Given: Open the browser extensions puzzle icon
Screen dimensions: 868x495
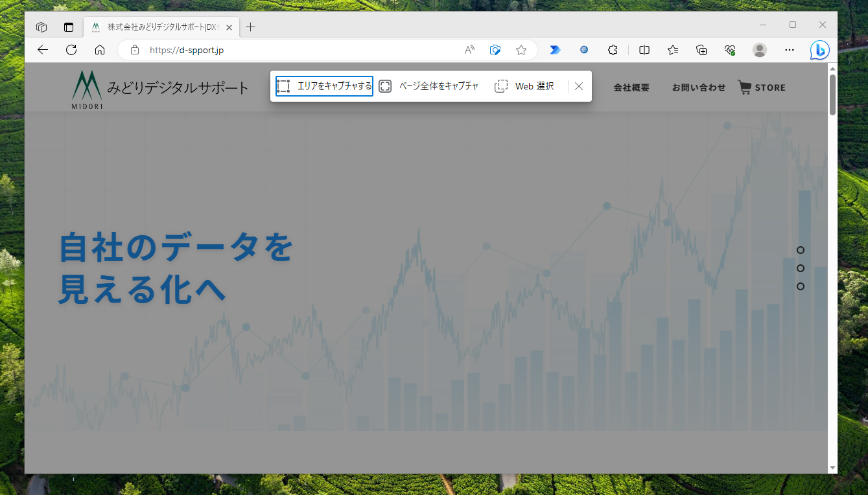Looking at the screenshot, I should coord(613,50).
